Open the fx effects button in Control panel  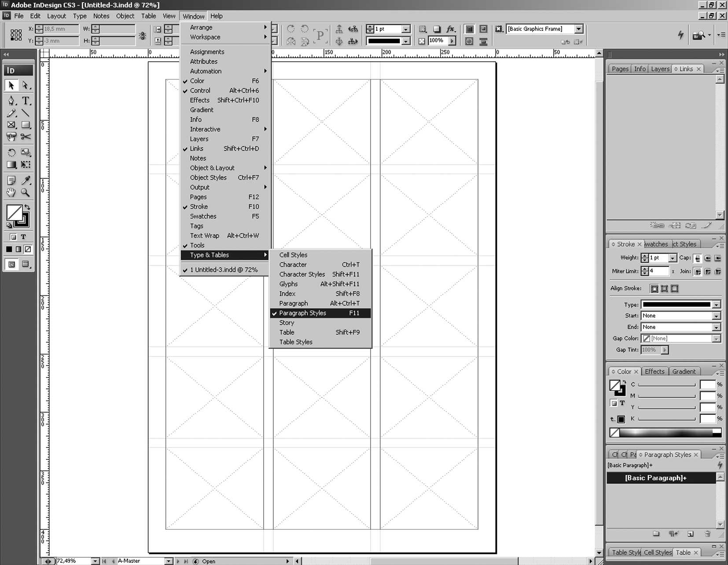[x=451, y=29]
